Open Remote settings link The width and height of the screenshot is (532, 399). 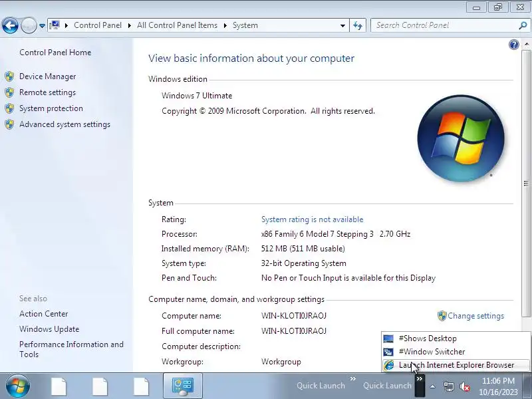(x=47, y=92)
